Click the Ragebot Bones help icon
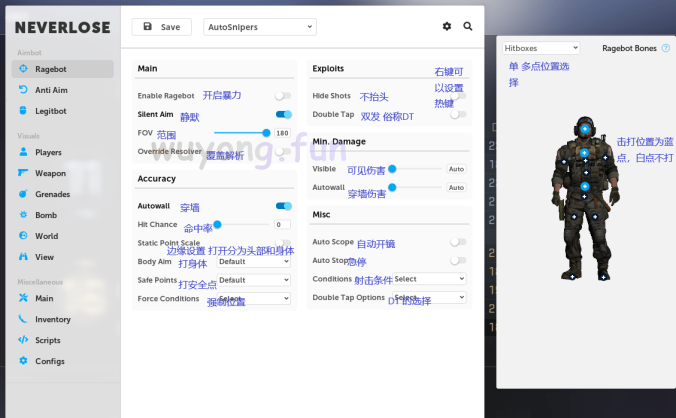 coord(666,48)
